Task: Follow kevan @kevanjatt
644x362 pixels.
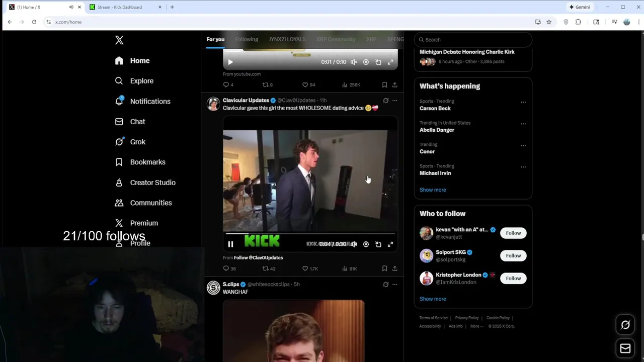Action: click(513, 233)
